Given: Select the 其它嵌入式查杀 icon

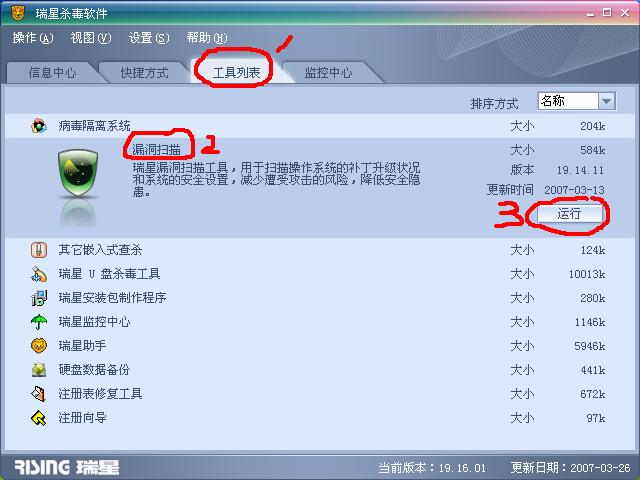Looking at the screenshot, I should click(39, 249).
